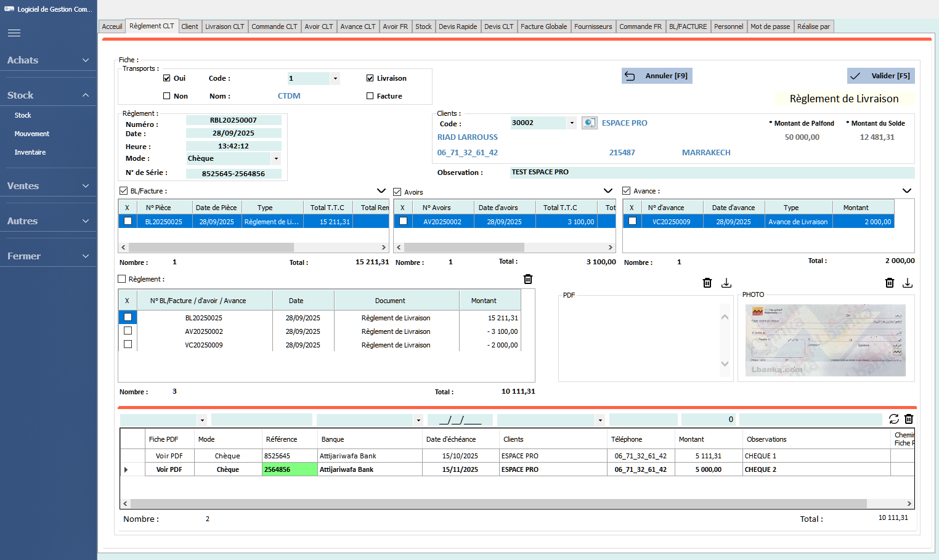Toggle the Avoirs section checkbox
This screenshot has height=560, width=939.
coord(397,192)
